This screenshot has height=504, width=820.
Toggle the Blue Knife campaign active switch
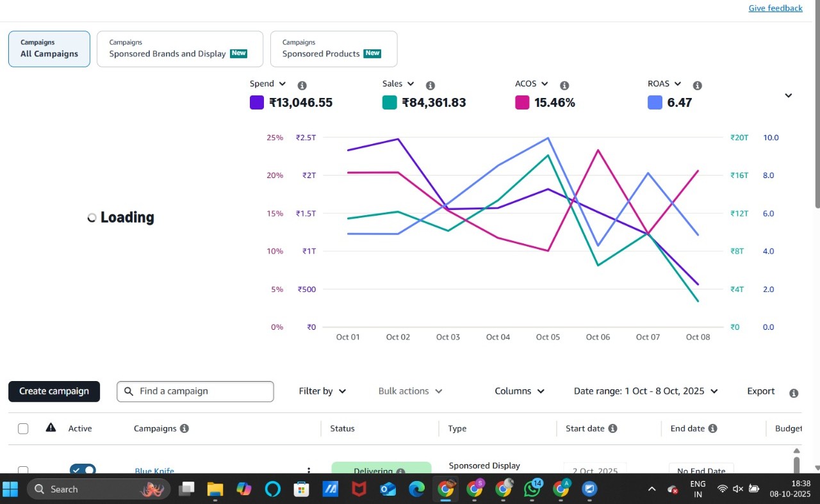83,470
